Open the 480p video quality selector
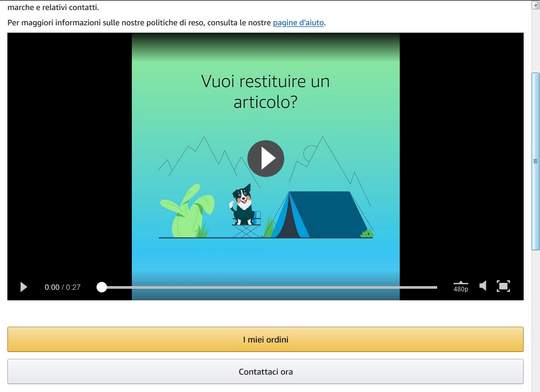This screenshot has width=540, height=392. pyautogui.click(x=461, y=287)
